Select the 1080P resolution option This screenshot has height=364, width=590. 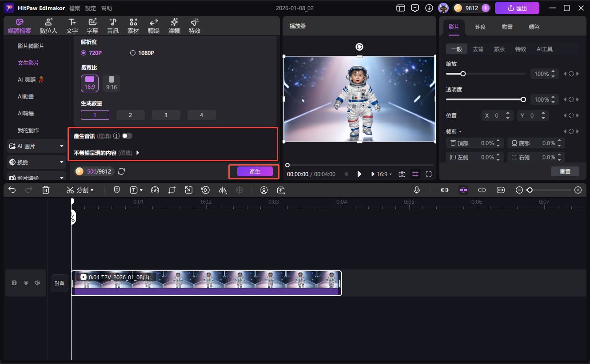(x=133, y=53)
